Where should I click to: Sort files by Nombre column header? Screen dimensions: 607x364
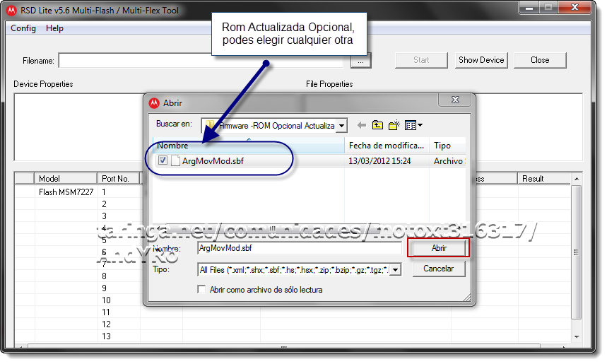click(x=249, y=146)
